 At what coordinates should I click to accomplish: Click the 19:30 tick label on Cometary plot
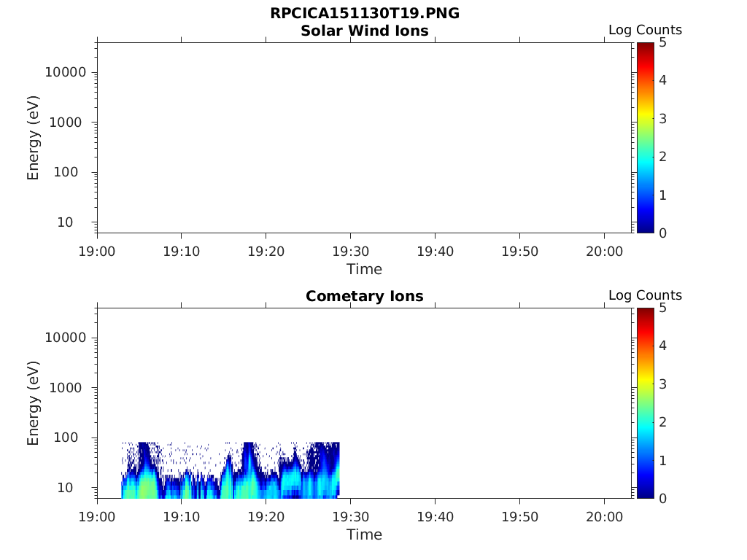(351, 517)
